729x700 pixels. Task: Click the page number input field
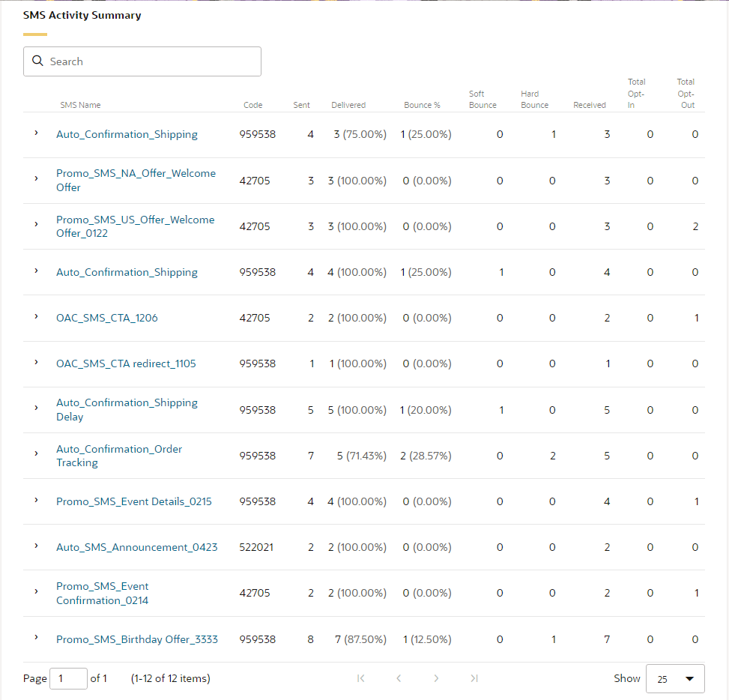click(68, 678)
